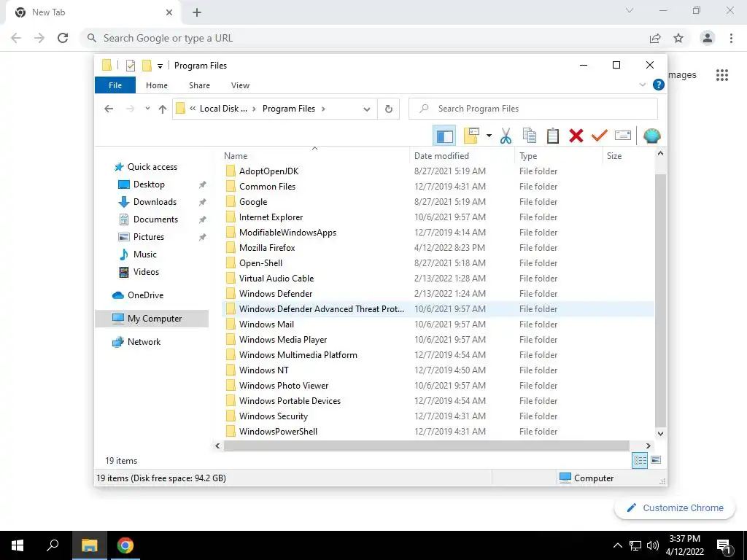
Task: Click the New folder toolbar icon
Action: click(471, 136)
